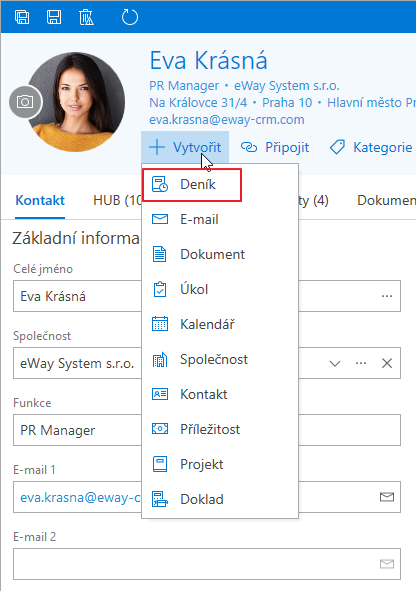
Task: Switch to the Kontakt tab
Action: point(40,201)
